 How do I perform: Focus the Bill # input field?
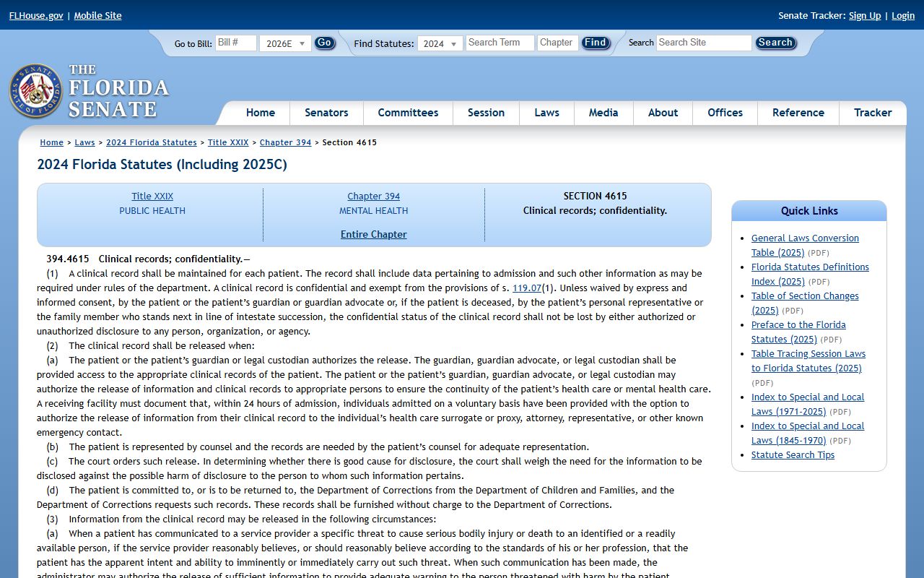(236, 43)
